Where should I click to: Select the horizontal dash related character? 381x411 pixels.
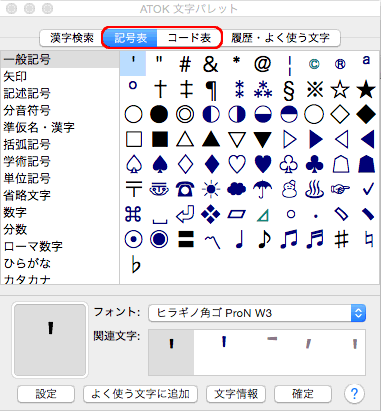[272, 339]
